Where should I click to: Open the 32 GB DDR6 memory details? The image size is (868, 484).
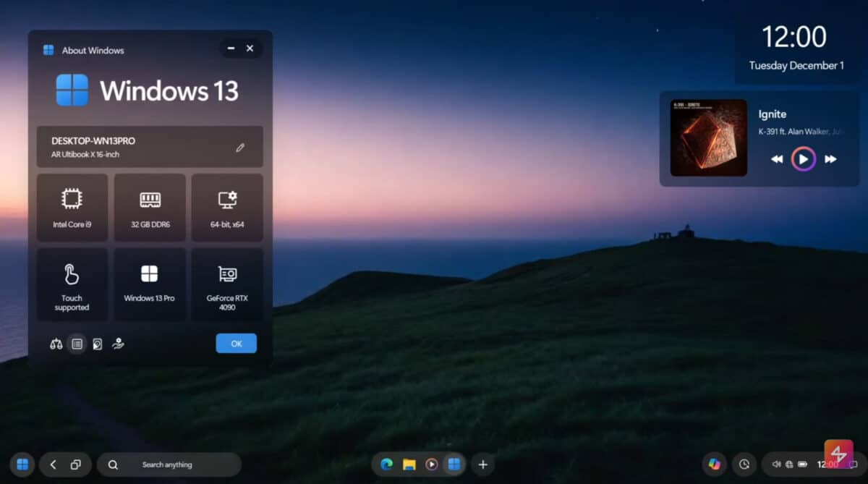(x=150, y=208)
